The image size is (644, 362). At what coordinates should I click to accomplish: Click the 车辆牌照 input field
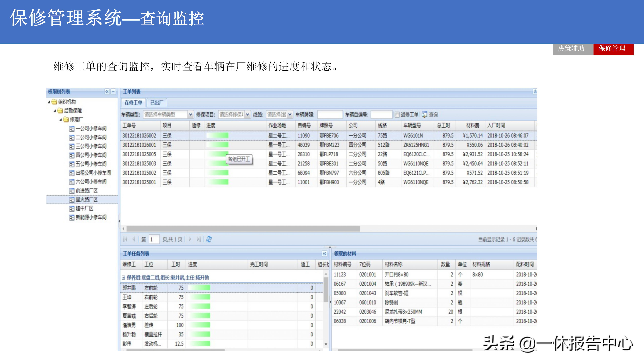tap(330, 115)
